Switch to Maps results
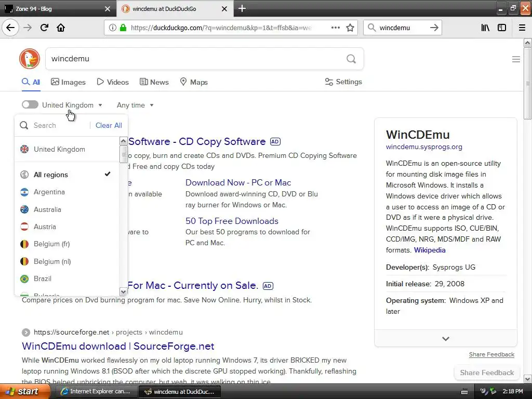 (193, 82)
